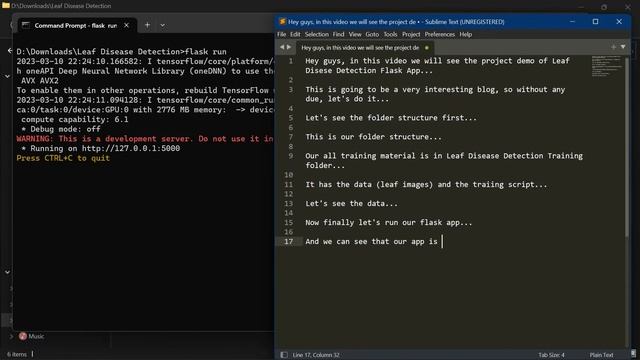Open the Edit menu in Sublime Text
640x360 pixels.
(x=295, y=34)
